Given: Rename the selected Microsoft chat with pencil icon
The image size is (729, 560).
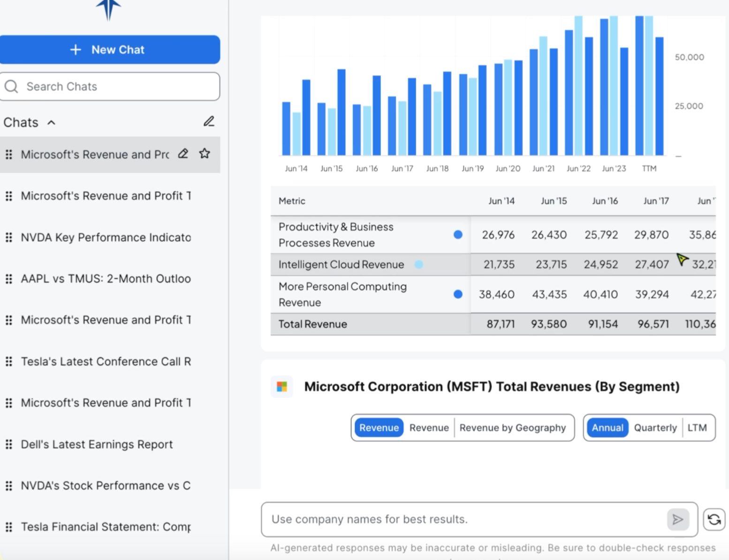Looking at the screenshot, I should (x=183, y=154).
